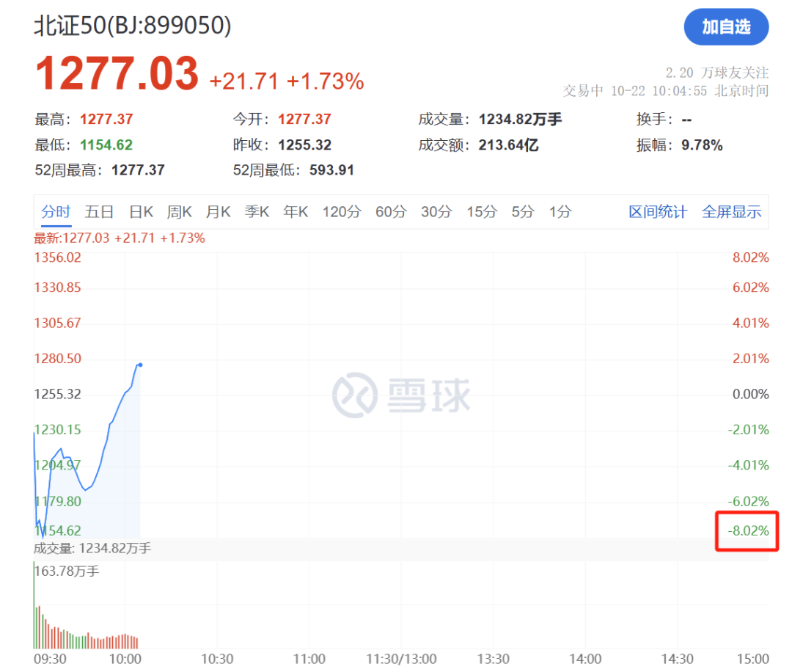
Task: Select the 120分 interval tab
Action: (342, 212)
